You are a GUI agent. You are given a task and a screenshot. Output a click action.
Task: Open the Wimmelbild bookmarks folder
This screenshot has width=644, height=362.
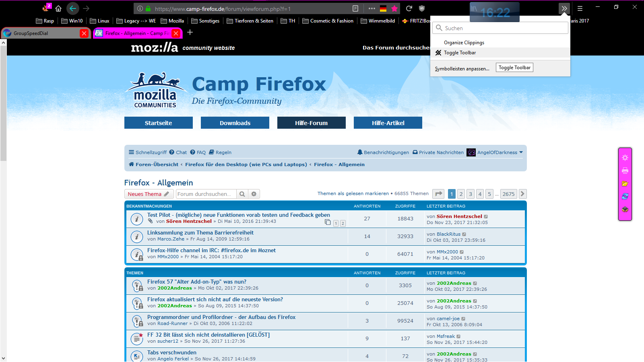pos(378,21)
